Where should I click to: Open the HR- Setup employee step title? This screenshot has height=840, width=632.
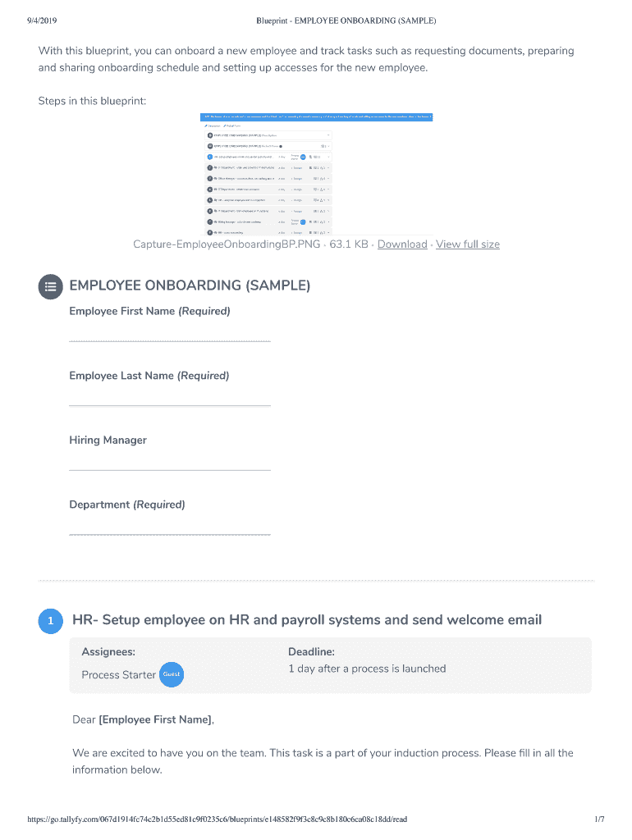(x=307, y=620)
